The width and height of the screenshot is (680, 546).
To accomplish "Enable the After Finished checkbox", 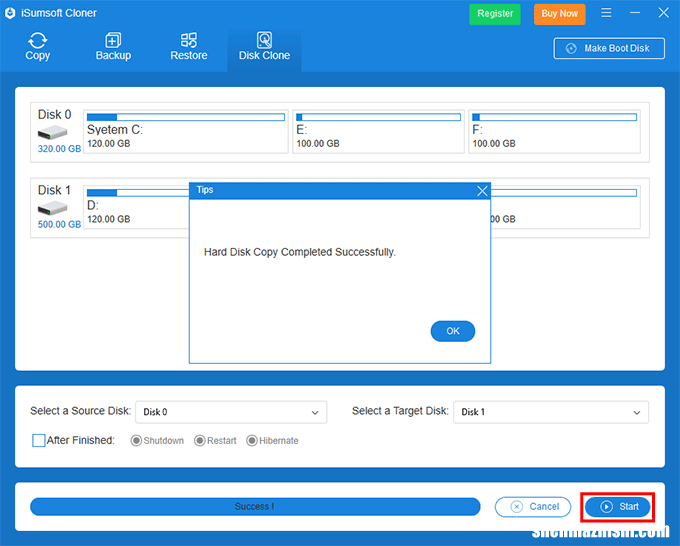I will (x=39, y=441).
